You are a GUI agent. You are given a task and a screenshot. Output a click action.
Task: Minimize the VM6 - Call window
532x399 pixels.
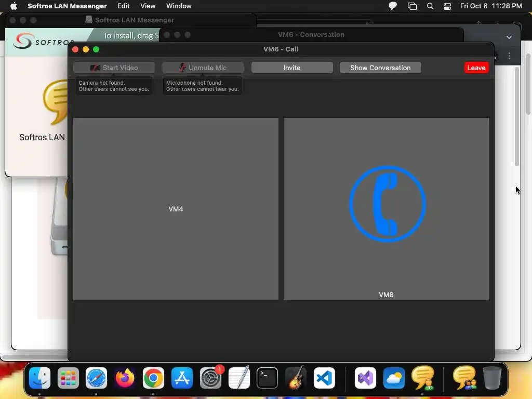point(86,49)
